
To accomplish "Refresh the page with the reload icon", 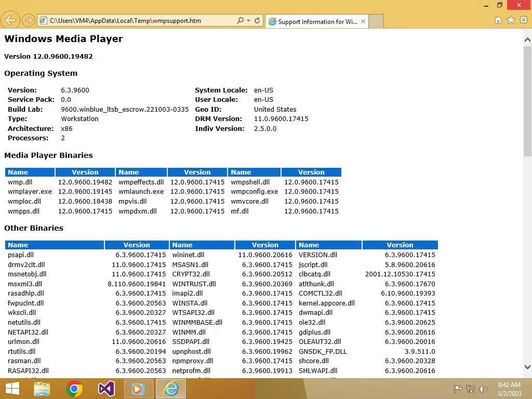I will 257,20.
